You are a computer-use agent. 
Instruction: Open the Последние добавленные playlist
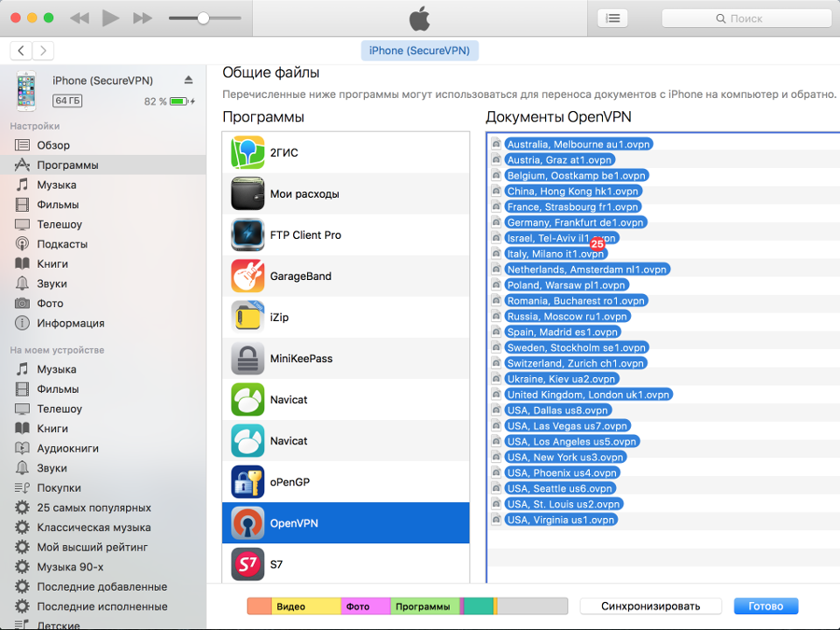(x=103, y=586)
